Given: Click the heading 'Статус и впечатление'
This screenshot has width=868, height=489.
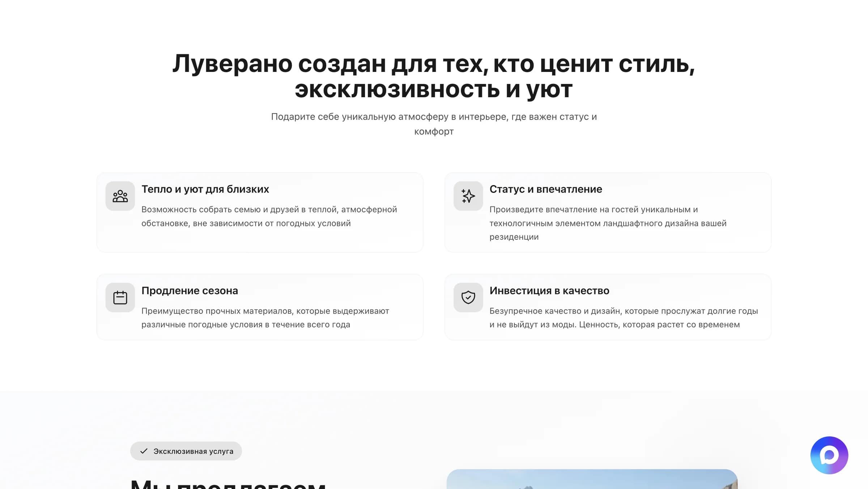Looking at the screenshot, I should pyautogui.click(x=546, y=189).
